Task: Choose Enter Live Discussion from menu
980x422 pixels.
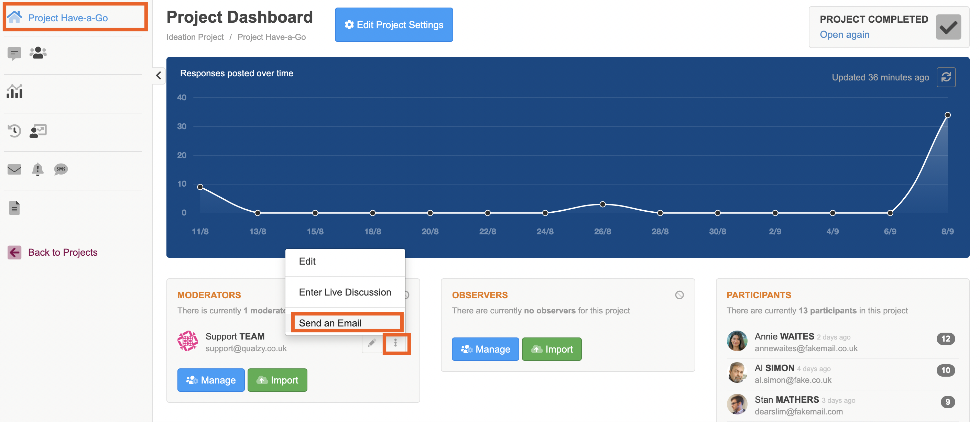Action: click(x=345, y=292)
